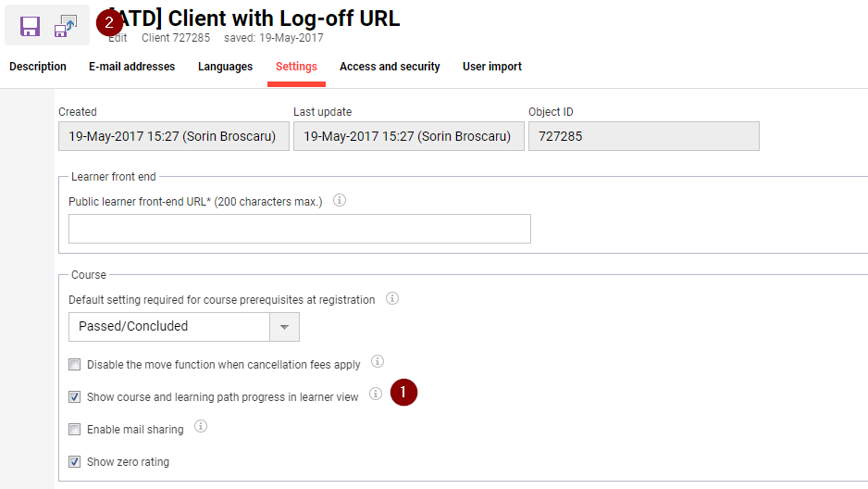Enable Disable the move function checkbox
Viewport: 868px width, 489px height.
75,365
